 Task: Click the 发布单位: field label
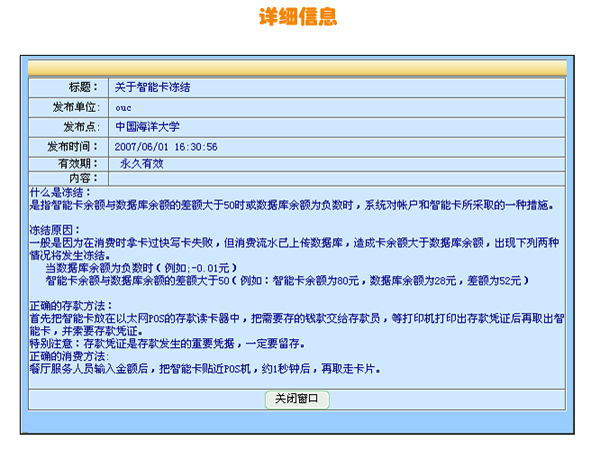point(76,107)
